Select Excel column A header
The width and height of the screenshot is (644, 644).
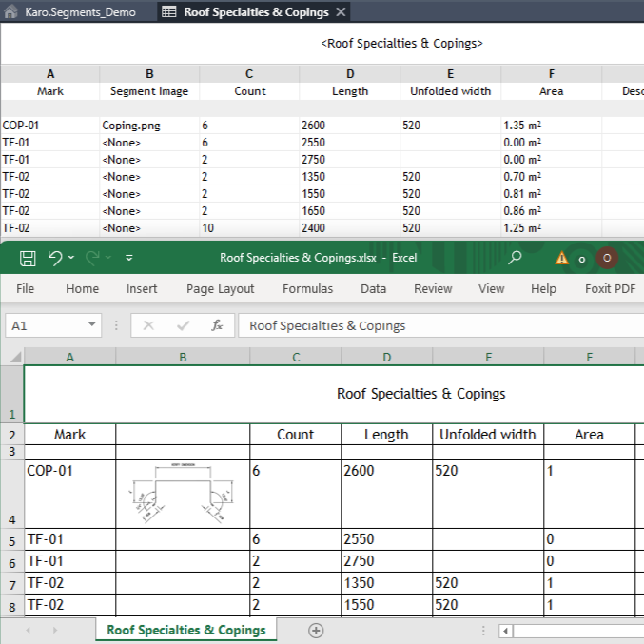point(69,357)
